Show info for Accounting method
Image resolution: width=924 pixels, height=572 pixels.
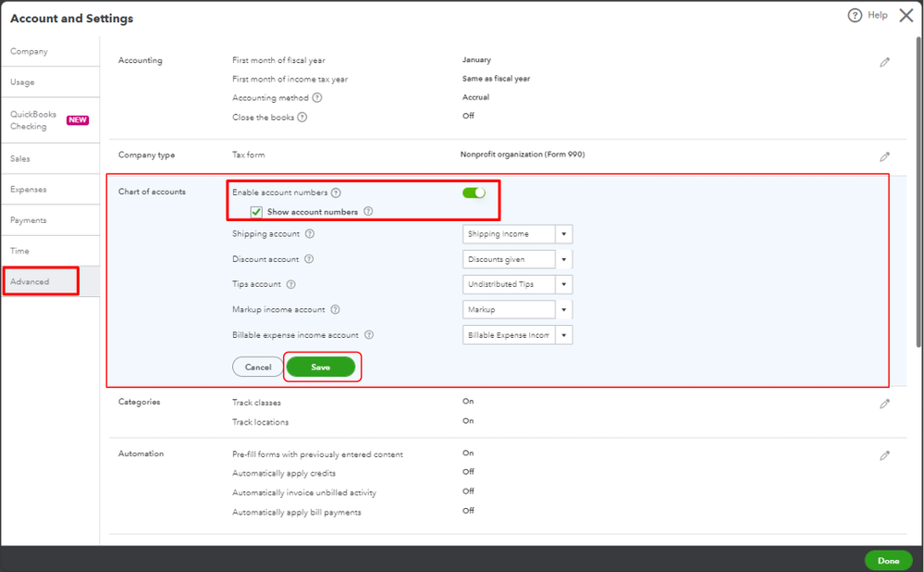317,98
